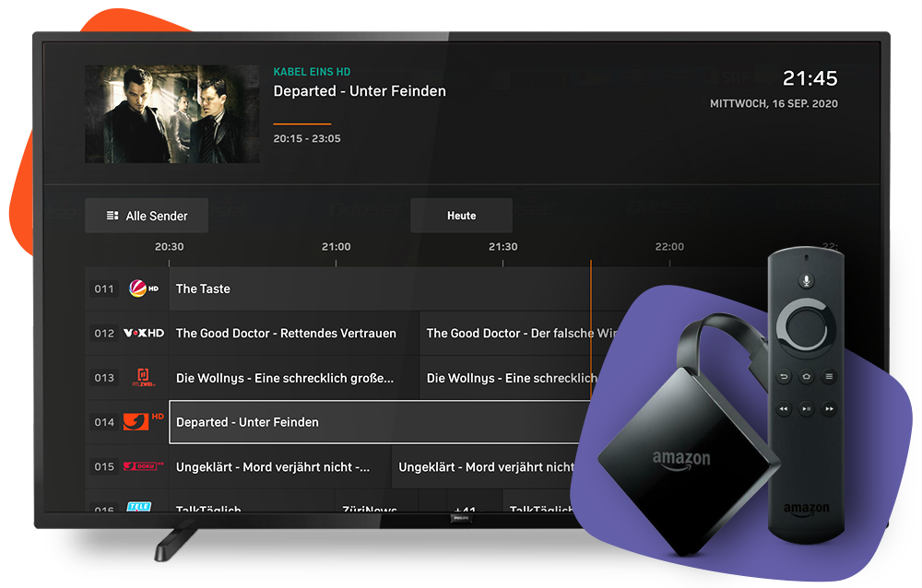Click the list icon in Alle Sender
The image size is (922, 588).
pyautogui.click(x=112, y=216)
